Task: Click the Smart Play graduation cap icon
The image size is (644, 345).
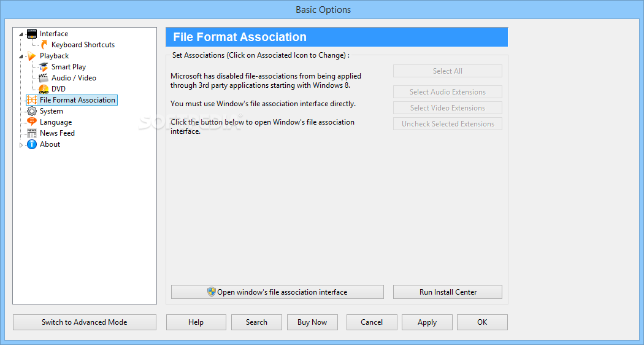Action: click(x=44, y=67)
